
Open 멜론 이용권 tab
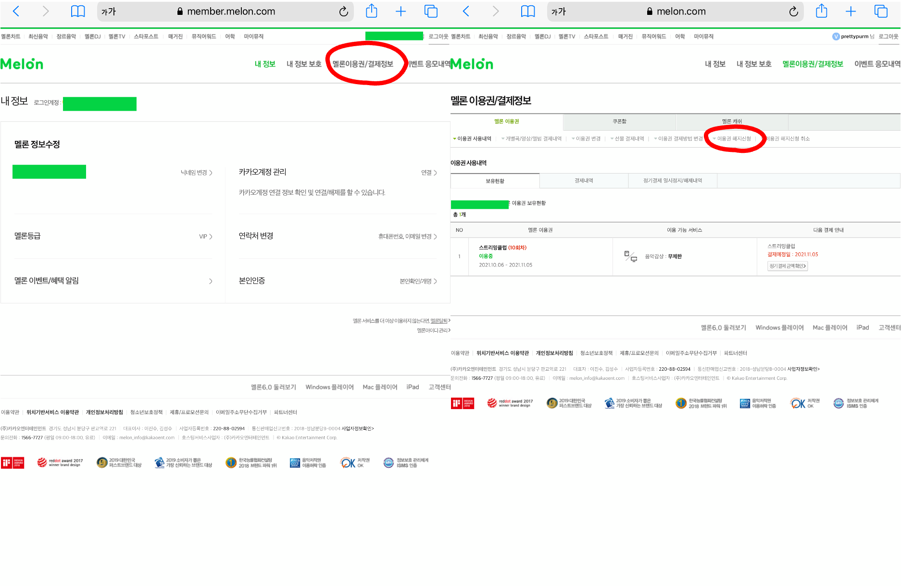click(507, 122)
